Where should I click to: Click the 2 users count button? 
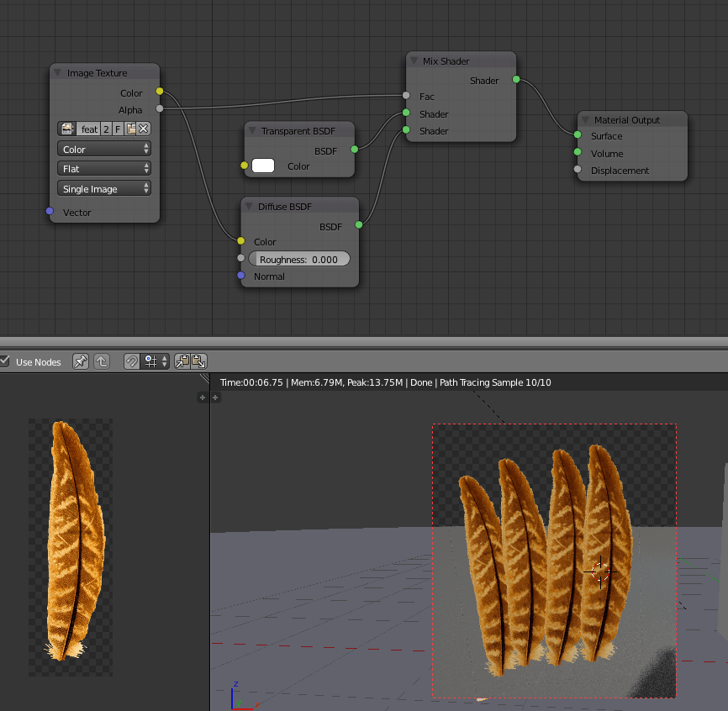[x=106, y=129]
